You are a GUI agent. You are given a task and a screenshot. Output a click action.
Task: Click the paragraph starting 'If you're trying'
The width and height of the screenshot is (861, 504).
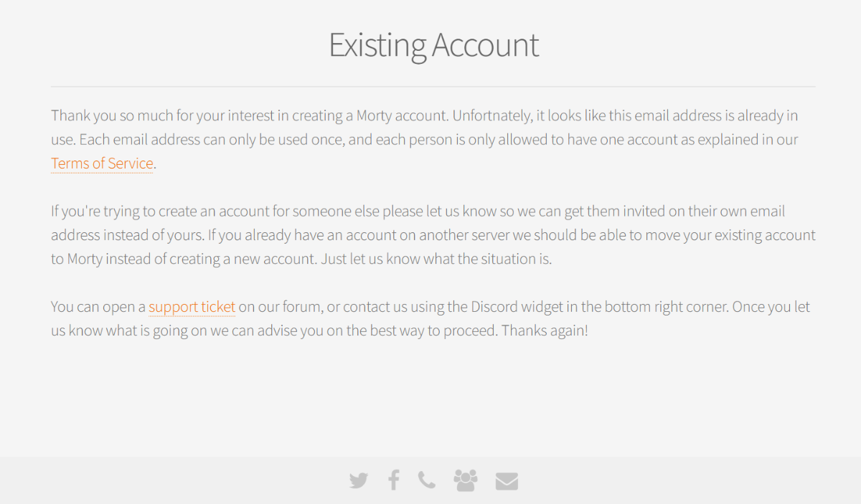tap(433, 235)
